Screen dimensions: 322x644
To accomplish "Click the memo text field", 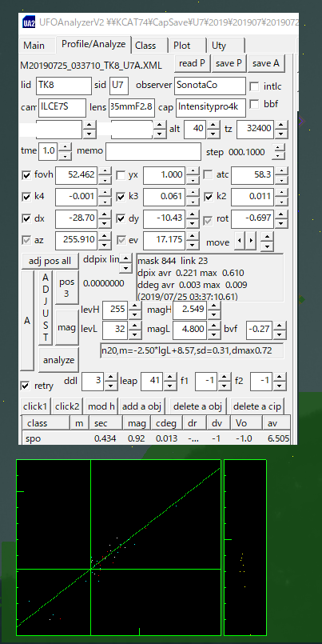I will pos(153,151).
